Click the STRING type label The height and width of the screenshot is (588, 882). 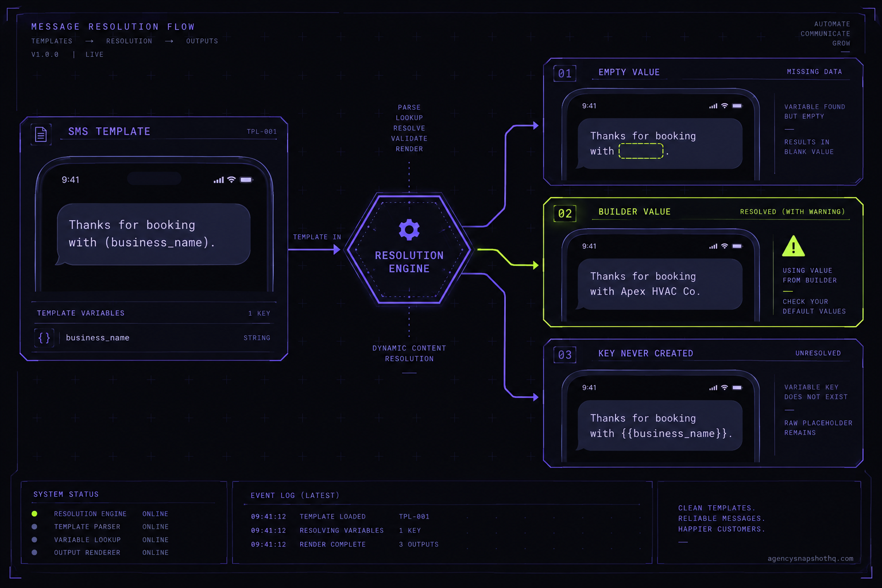click(257, 338)
